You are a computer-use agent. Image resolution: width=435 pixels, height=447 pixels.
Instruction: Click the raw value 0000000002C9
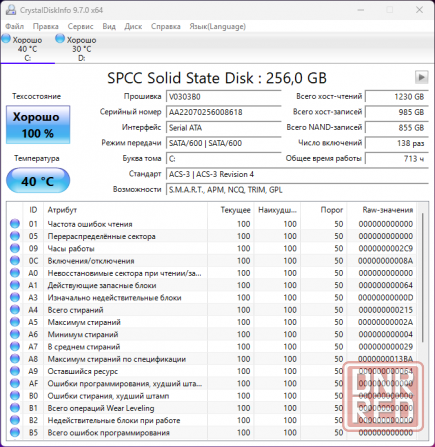click(386, 248)
